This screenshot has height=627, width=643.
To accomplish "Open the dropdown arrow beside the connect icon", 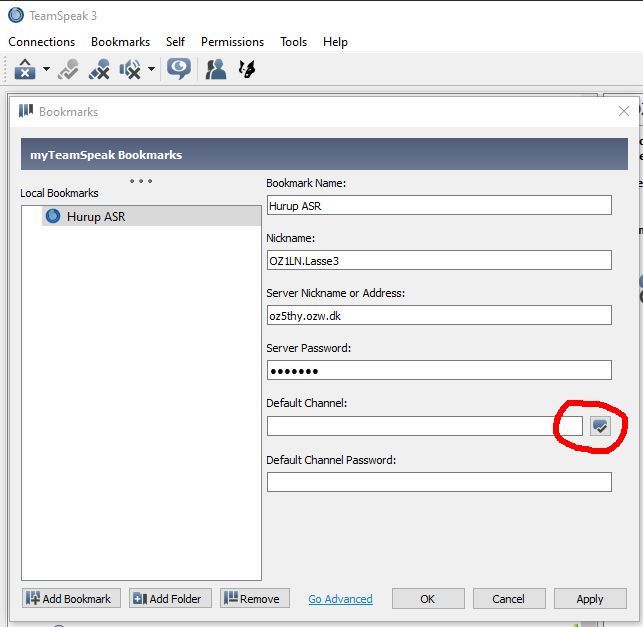I will [x=46, y=69].
